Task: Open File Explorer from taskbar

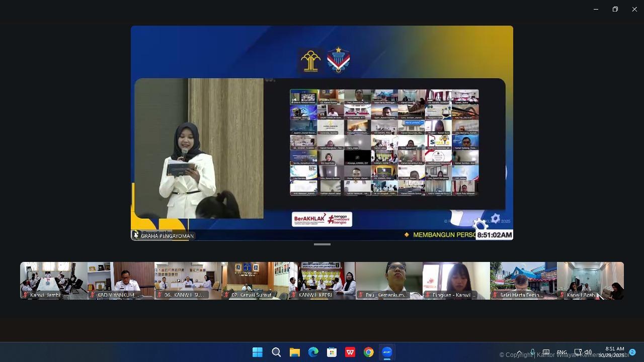Action: coord(294,352)
